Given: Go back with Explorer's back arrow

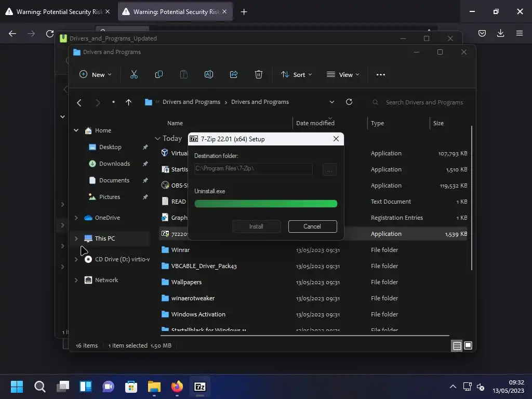Looking at the screenshot, I should tap(79, 102).
